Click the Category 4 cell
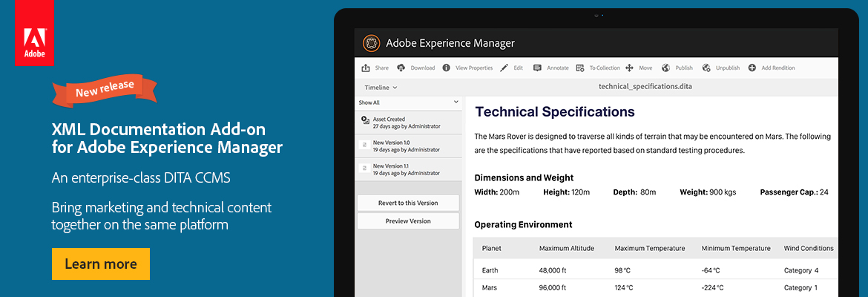The height and width of the screenshot is (297, 868). (x=801, y=270)
